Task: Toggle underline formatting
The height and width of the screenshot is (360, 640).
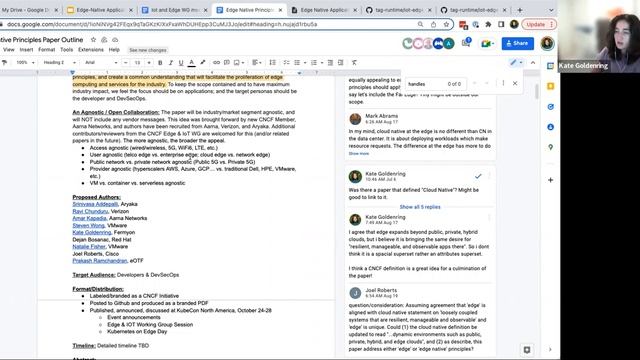Action: 181,62
